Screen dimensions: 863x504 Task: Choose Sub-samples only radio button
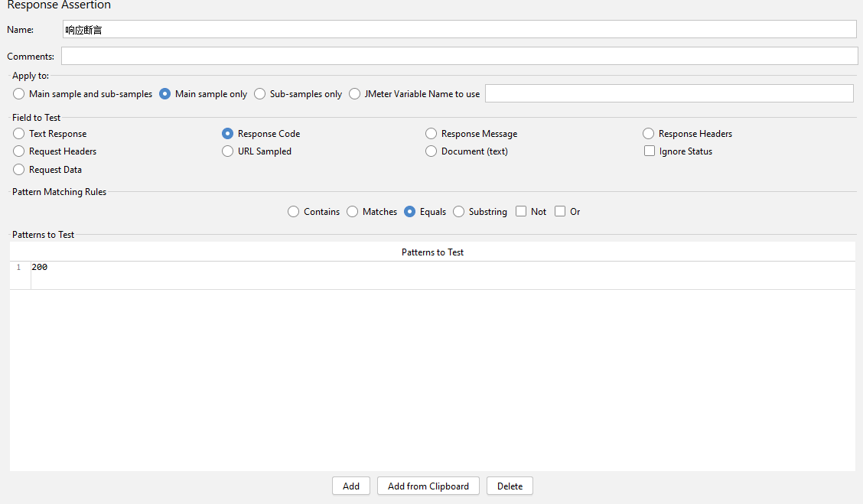260,94
